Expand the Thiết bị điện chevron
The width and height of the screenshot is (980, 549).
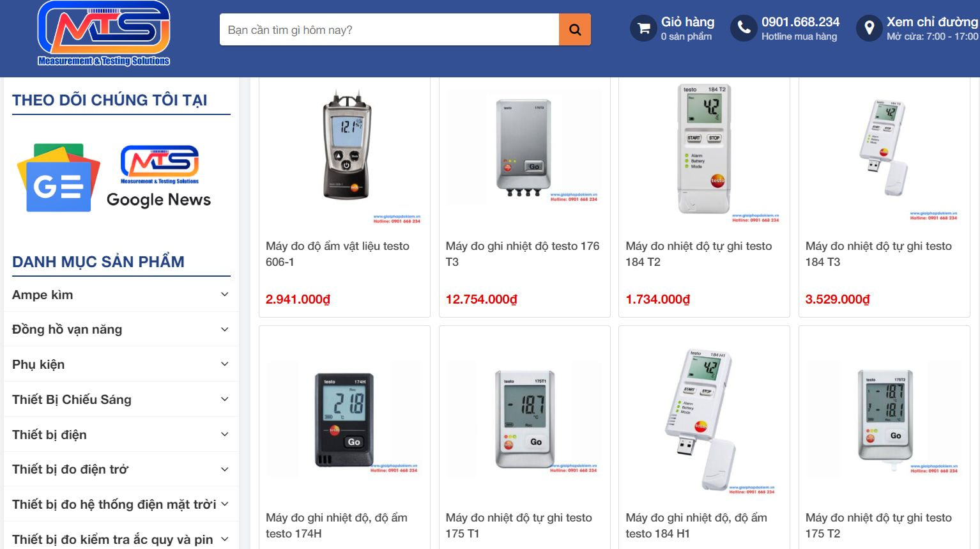click(x=224, y=435)
